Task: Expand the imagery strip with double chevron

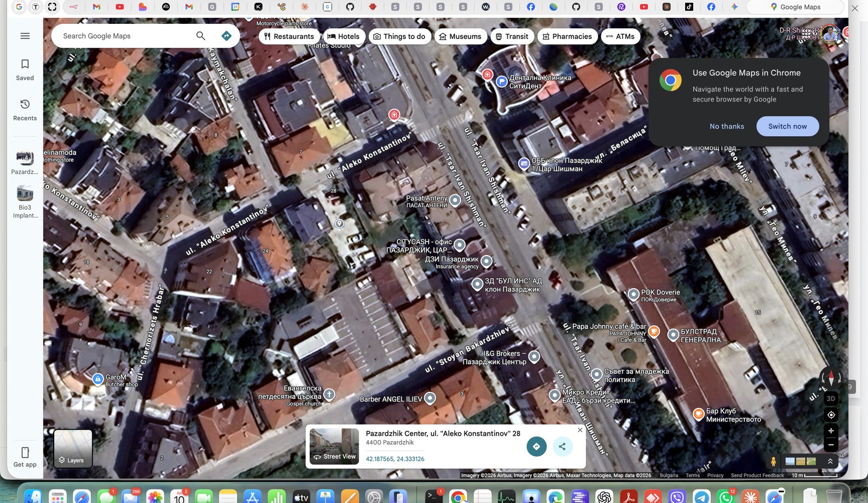Action: point(830,461)
